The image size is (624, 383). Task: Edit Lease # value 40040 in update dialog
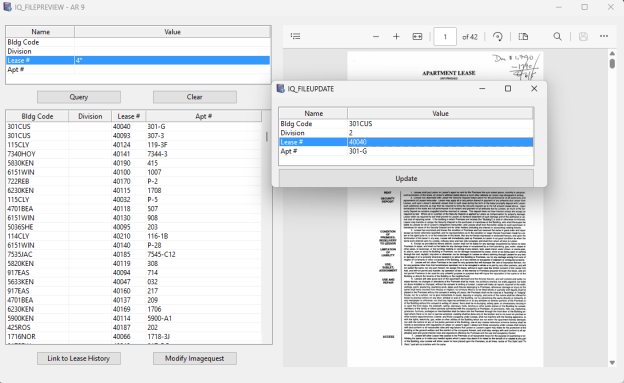[x=440, y=142]
